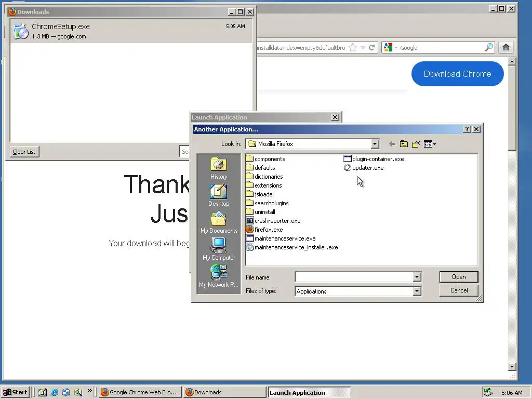Click Clear List in Downloads window
This screenshot has width=532, height=399.
tap(24, 152)
